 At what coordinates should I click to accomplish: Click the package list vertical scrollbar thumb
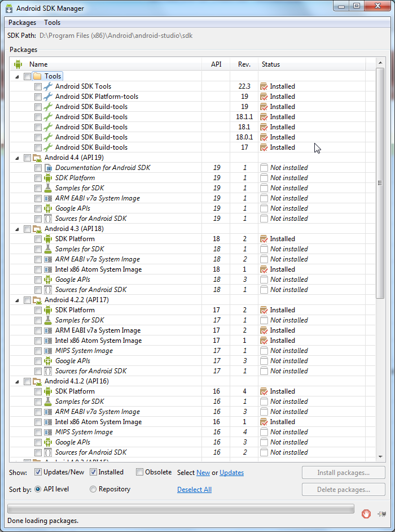coord(380,183)
